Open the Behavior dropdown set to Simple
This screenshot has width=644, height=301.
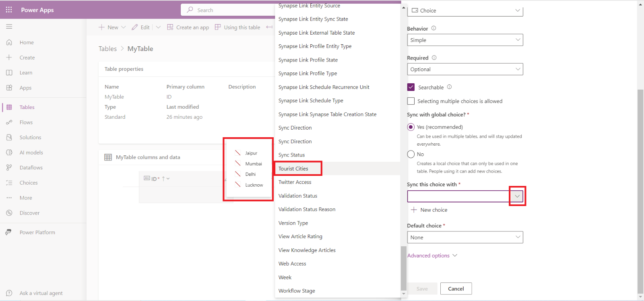coord(465,40)
